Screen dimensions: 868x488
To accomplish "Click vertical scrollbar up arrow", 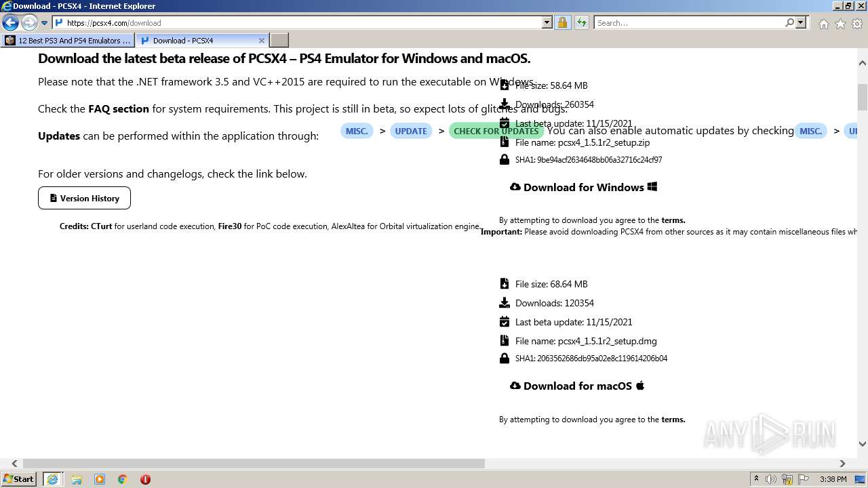I will click(x=863, y=63).
